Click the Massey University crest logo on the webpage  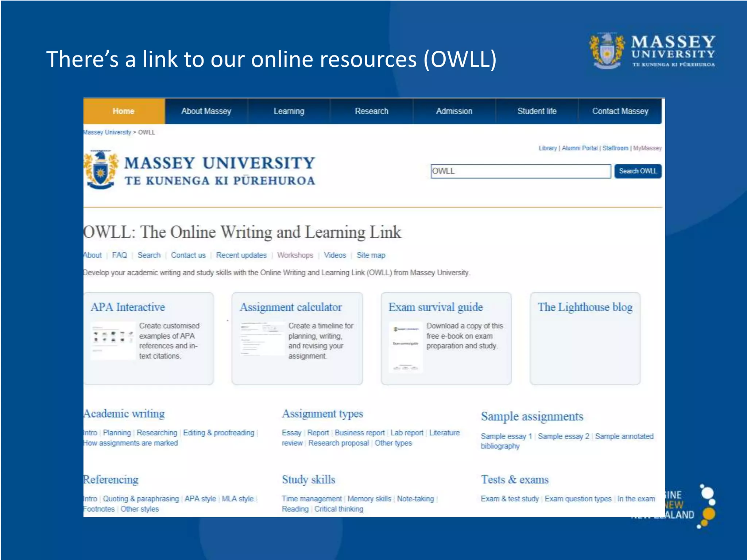click(101, 170)
